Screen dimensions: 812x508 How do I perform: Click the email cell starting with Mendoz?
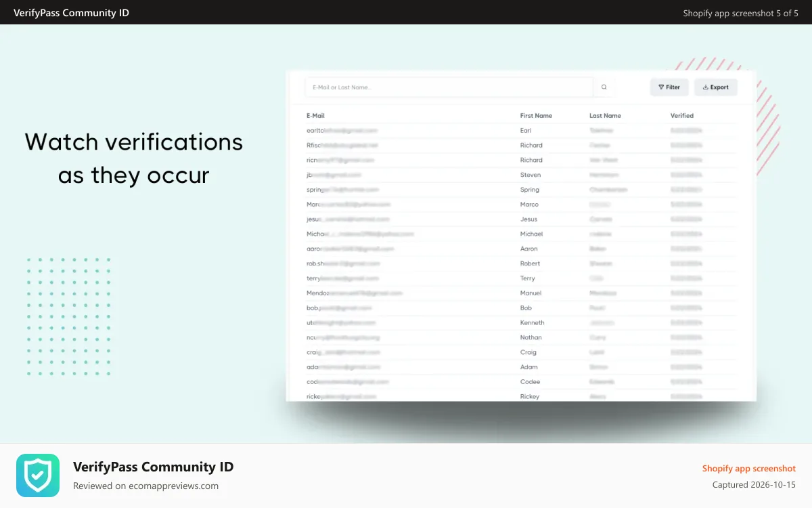(x=354, y=293)
